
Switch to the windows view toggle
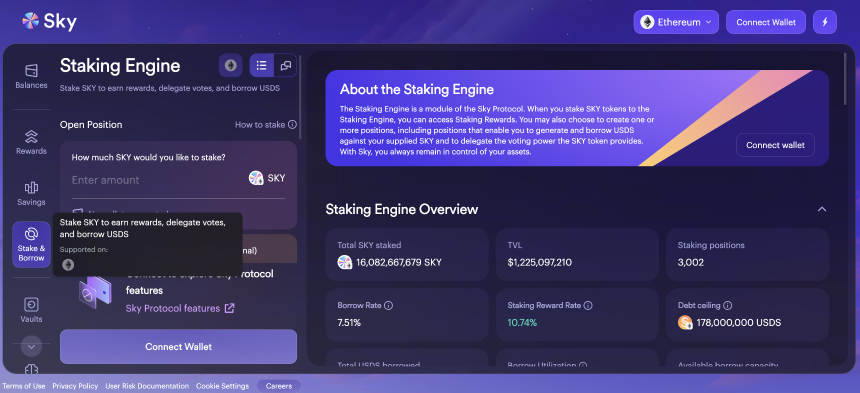285,66
